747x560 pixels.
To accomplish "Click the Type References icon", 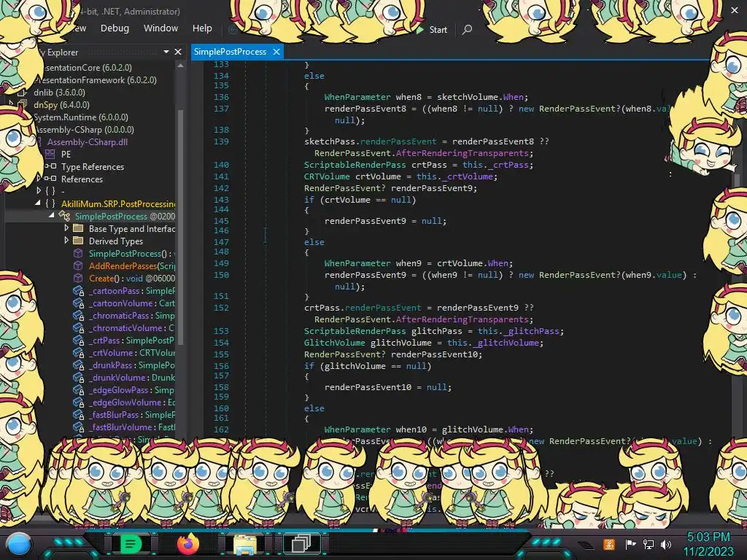I will click(50, 166).
